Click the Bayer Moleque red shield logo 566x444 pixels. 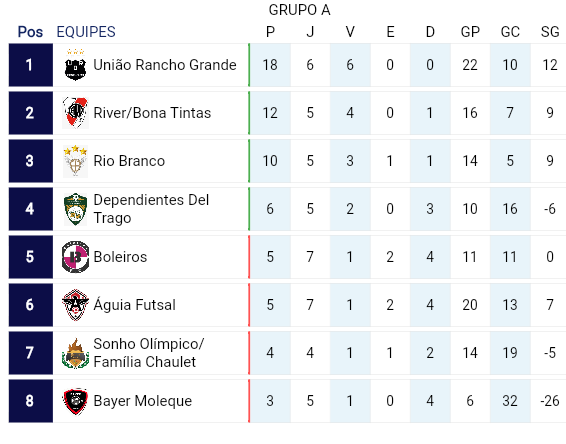pos(75,401)
